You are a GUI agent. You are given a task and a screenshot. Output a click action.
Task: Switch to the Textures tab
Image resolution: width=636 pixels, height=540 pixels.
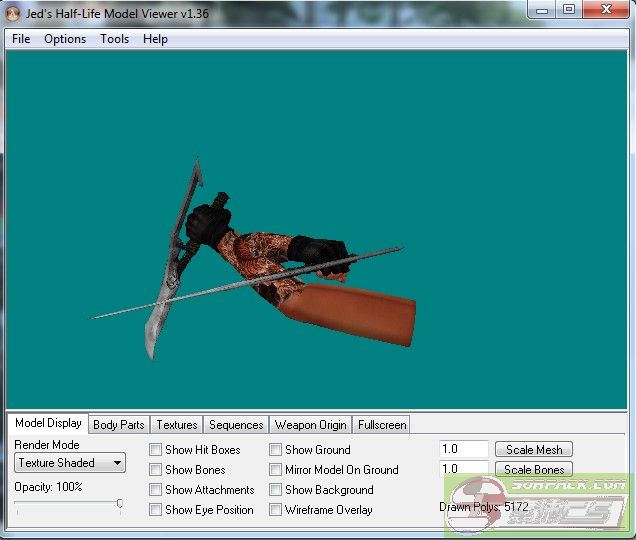point(177,425)
